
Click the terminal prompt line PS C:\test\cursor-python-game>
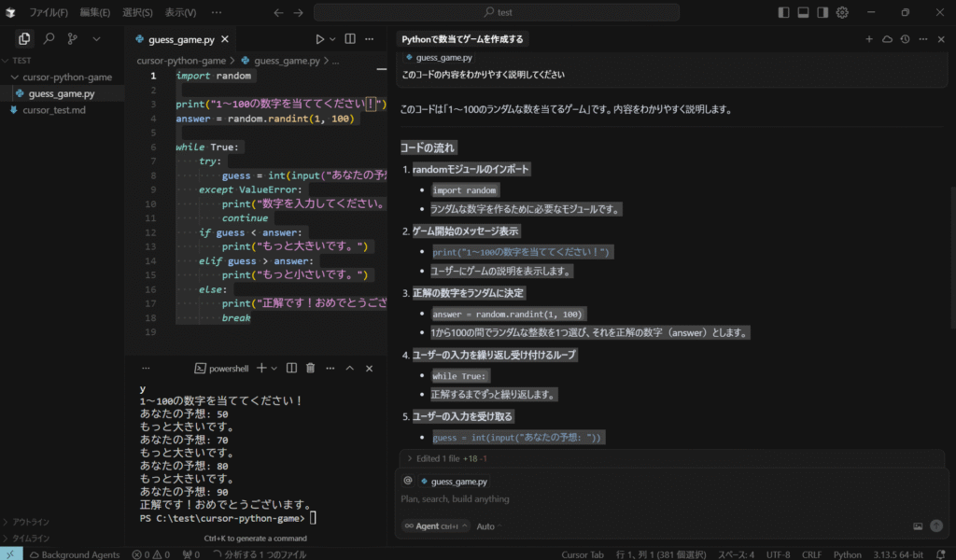click(228, 518)
